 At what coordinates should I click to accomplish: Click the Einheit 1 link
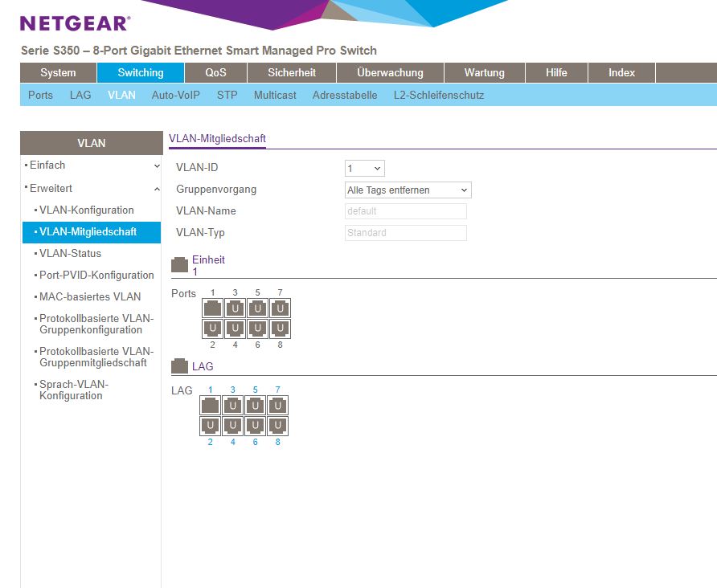pos(207,259)
